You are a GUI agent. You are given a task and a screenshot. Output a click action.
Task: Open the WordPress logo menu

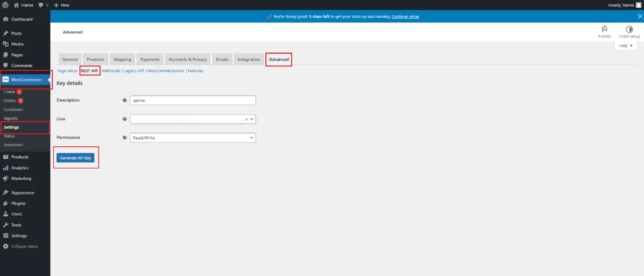(x=5, y=5)
